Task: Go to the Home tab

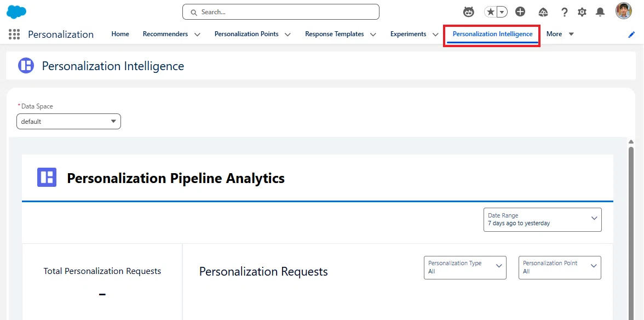Action: coord(120,34)
